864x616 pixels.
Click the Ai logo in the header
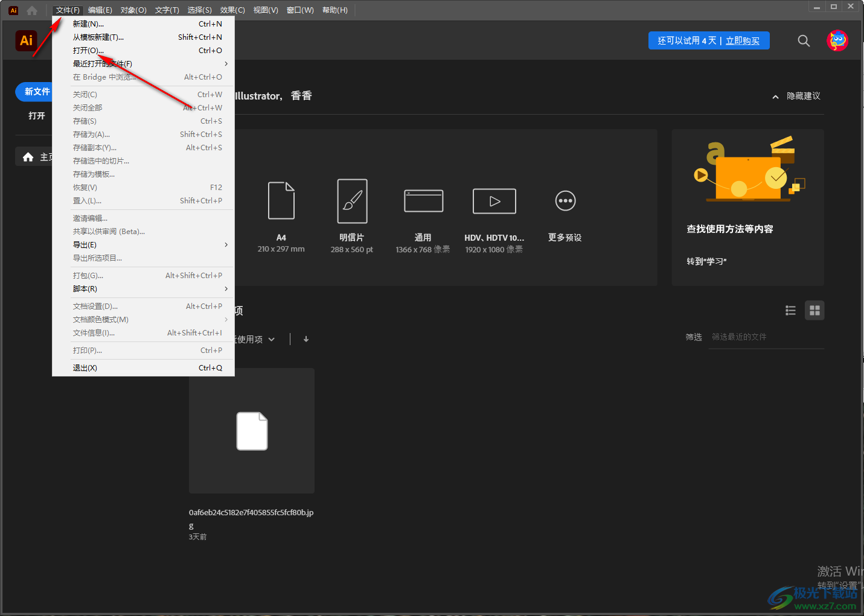tap(26, 40)
